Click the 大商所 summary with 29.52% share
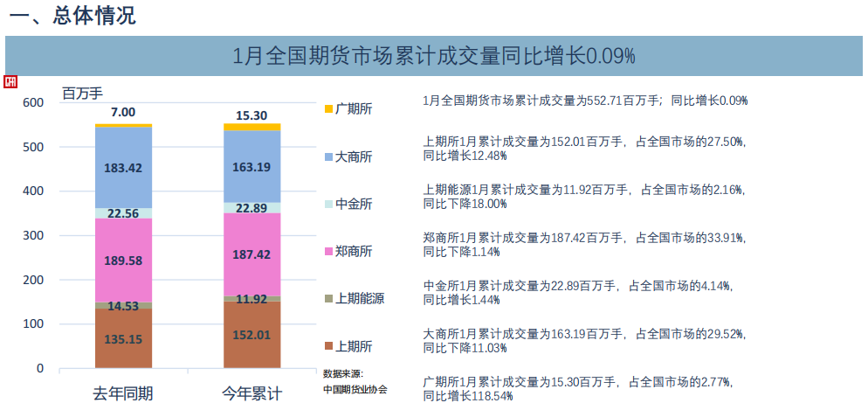The image size is (868, 410). (x=584, y=341)
